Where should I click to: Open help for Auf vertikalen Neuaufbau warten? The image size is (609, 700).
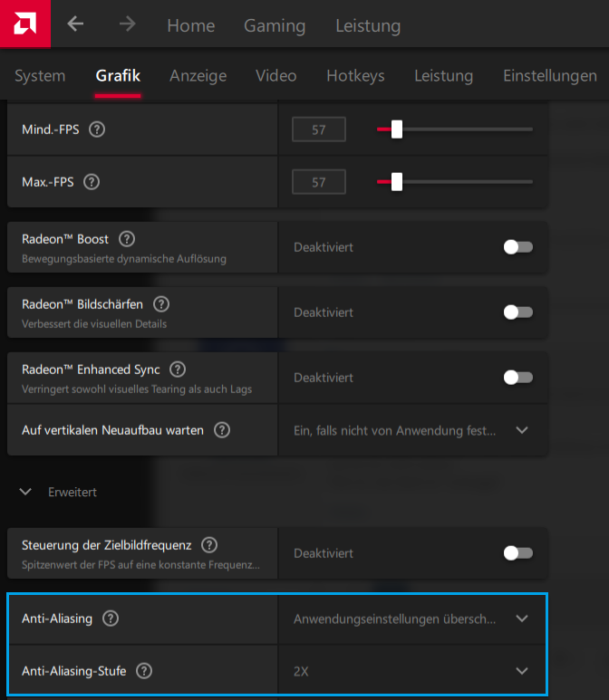point(222,430)
